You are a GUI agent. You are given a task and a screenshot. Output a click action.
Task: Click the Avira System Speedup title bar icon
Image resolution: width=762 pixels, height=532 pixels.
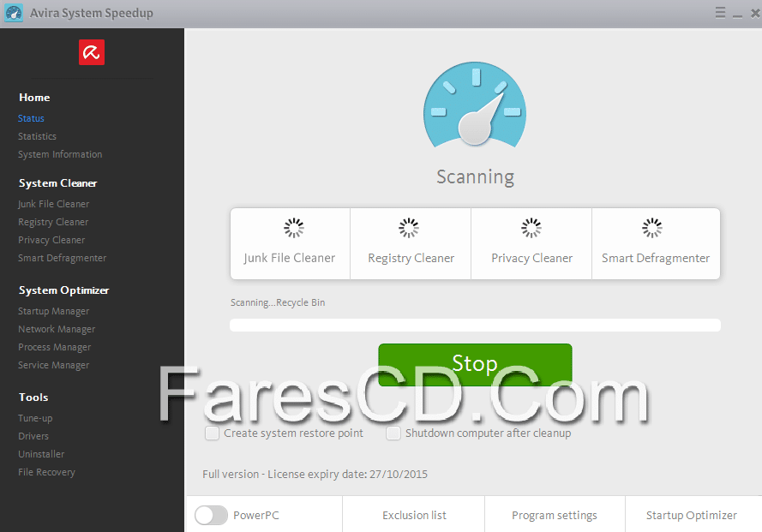click(14, 13)
